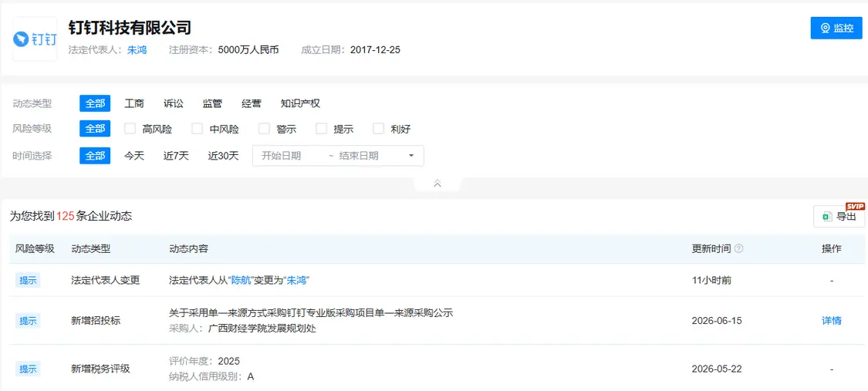
Task: Filter dynamics by 监管
Action: [x=213, y=103]
